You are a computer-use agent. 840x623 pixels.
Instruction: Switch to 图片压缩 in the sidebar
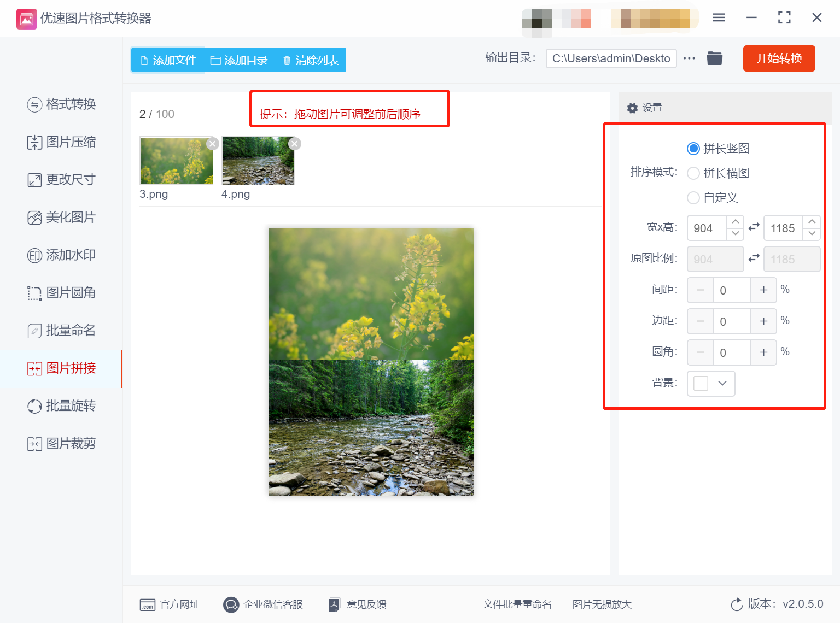click(x=62, y=142)
